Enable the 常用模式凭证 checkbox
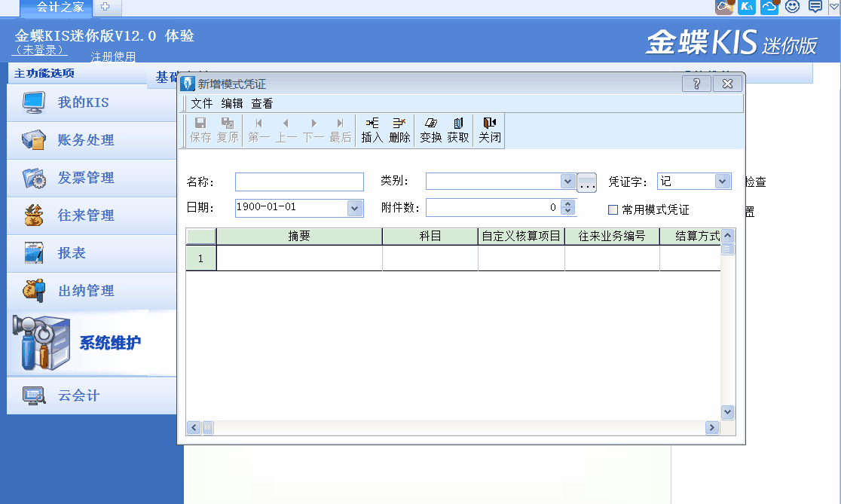Viewport: 841px width, 504px height. click(613, 209)
